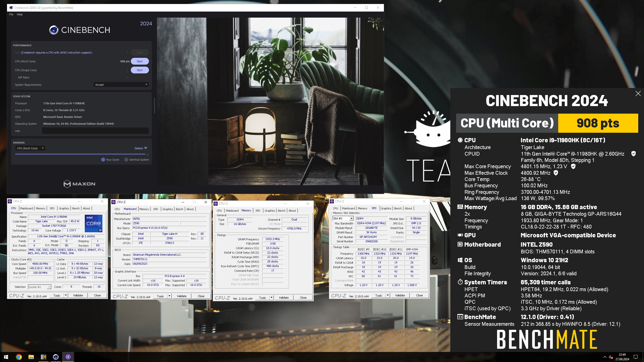This screenshot has height=362, width=644.
Task: Click Close button in CPU-Z Mainboard window
Action: pyautogui.click(x=201, y=296)
